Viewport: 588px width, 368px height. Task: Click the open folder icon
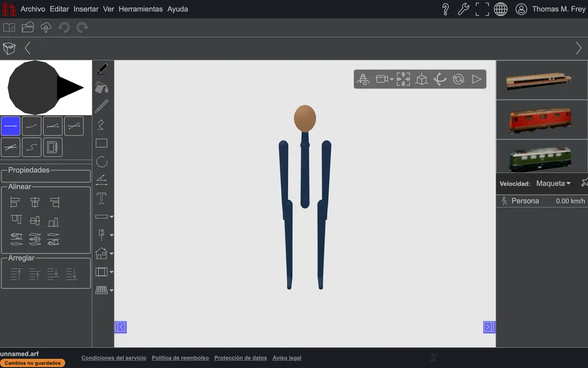[28, 28]
